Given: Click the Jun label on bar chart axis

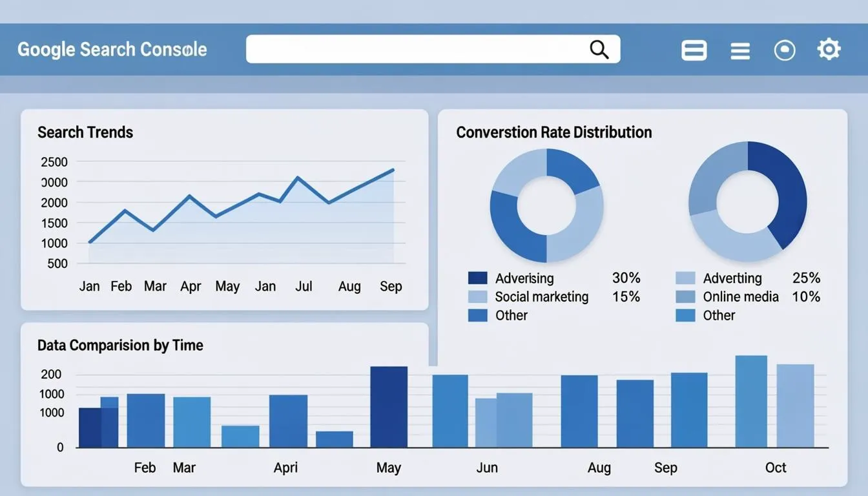Looking at the screenshot, I should pyautogui.click(x=487, y=468).
